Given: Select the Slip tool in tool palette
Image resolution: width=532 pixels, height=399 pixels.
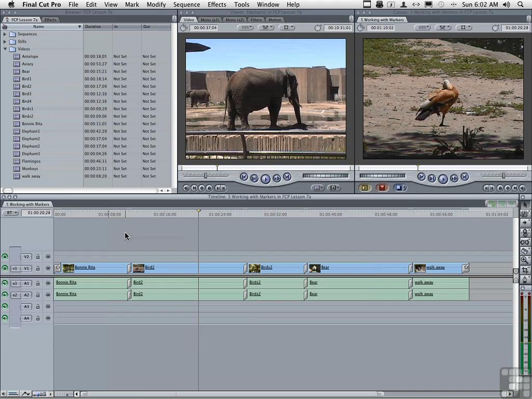Looking at the screenshot, I should click(x=525, y=242).
